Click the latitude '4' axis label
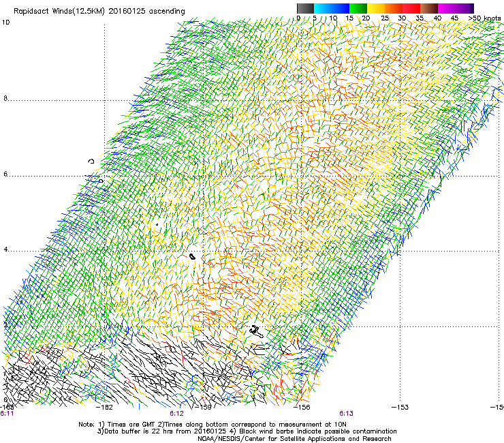The height and width of the screenshot is (443, 504). (5, 249)
